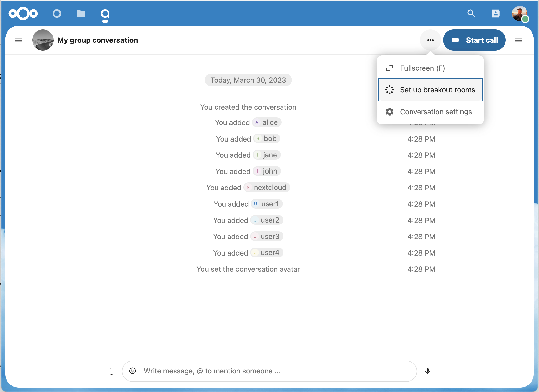Click the nextcloud user mention chip
This screenshot has height=392, width=539.
click(x=267, y=188)
